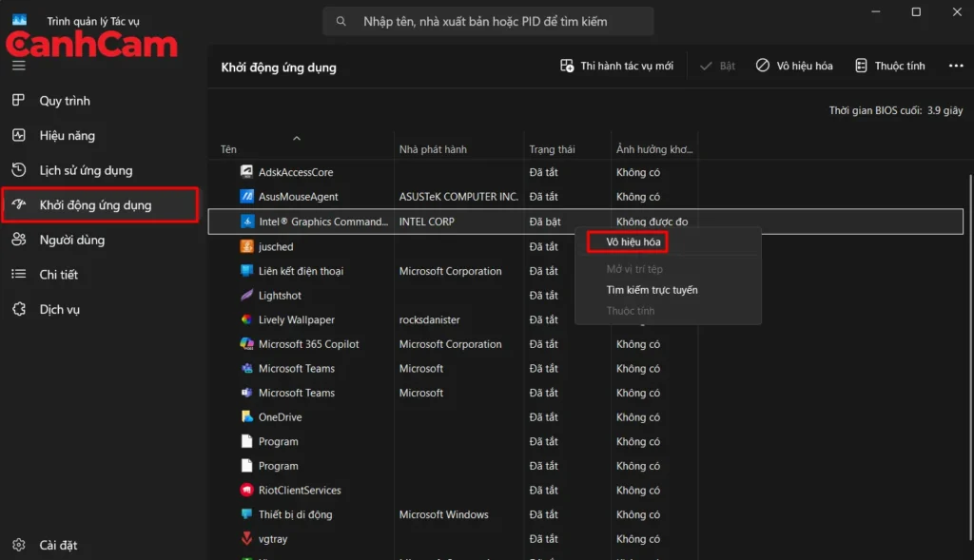Click the Lively Wallpaper icon
This screenshot has height=560, width=974.
[x=244, y=319]
